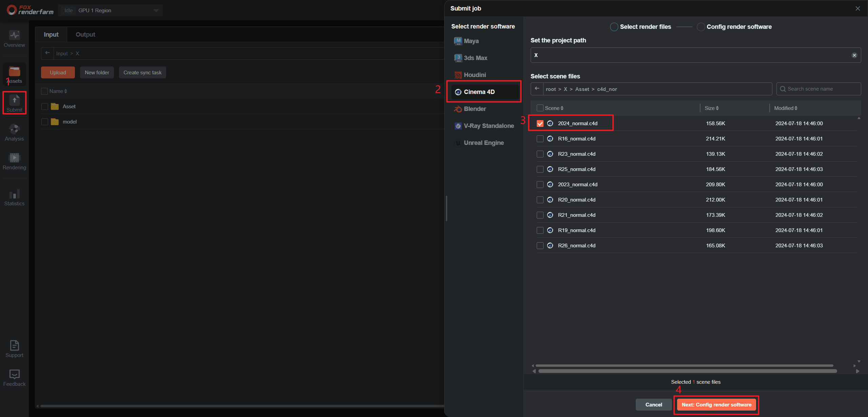Viewport: 868px width, 417px height.
Task: Open the Submit sidebar icon
Action: [x=14, y=103]
